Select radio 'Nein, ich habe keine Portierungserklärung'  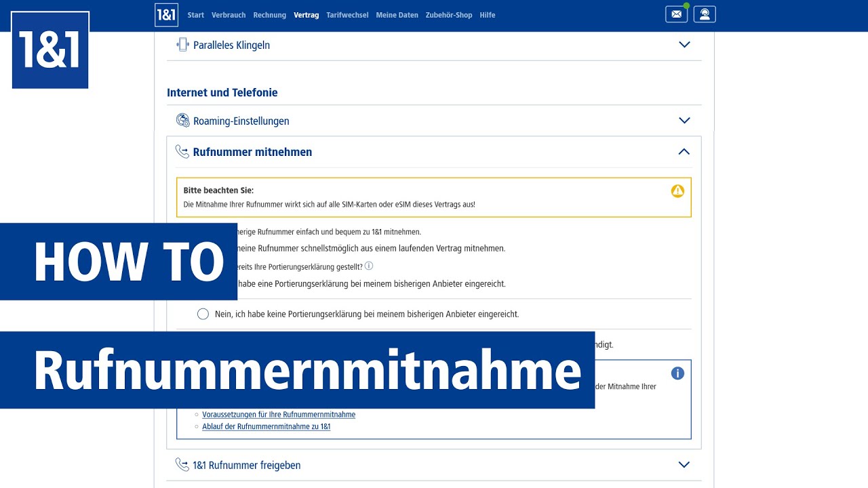click(x=203, y=314)
